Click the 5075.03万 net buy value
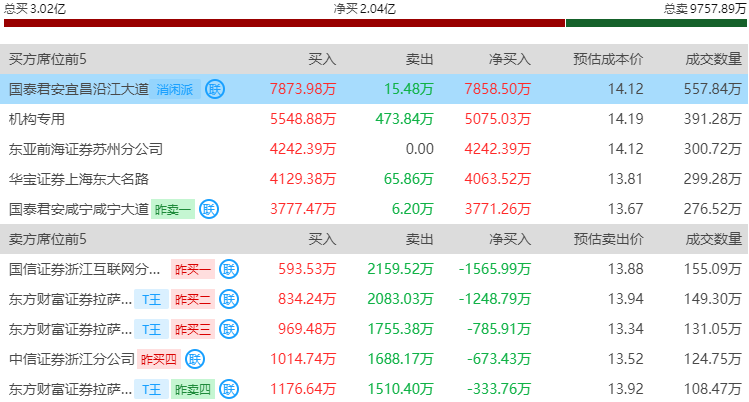 (498, 119)
